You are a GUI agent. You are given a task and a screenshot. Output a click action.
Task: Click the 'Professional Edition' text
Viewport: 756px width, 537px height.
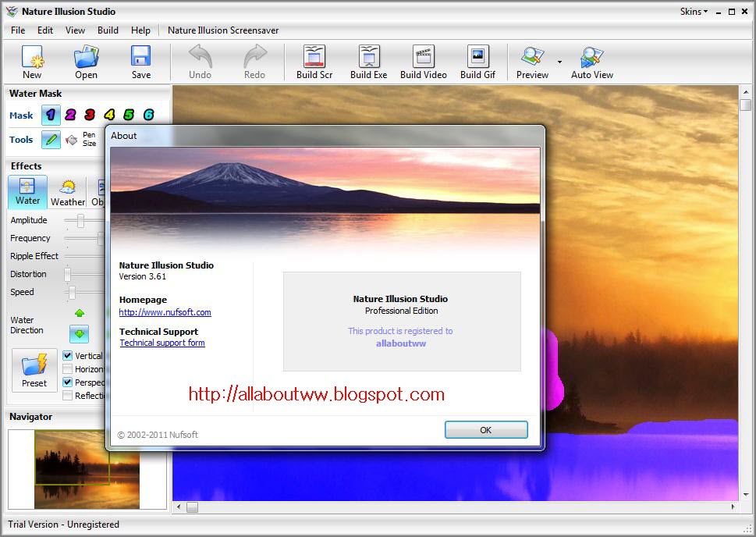coord(401,311)
